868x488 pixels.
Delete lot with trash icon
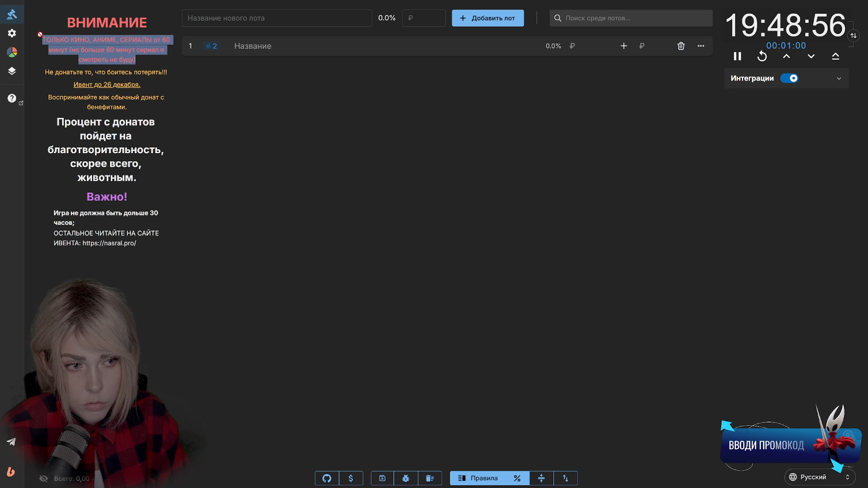(x=681, y=46)
